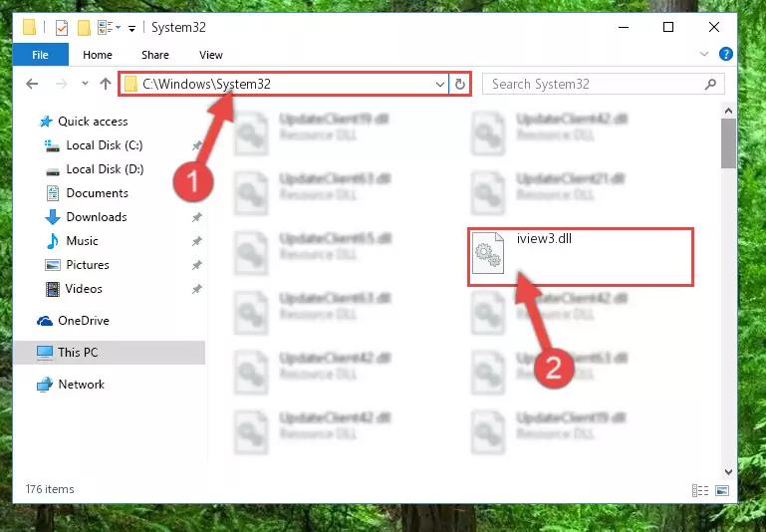Switch to Details view layout button
This screenshot has width=766, height=532.
(700, 490)
